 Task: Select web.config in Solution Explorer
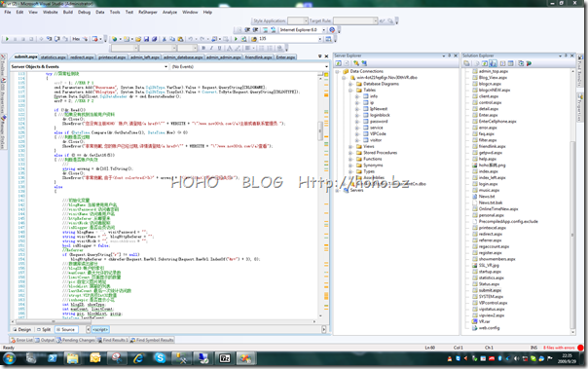click(489, 328)
